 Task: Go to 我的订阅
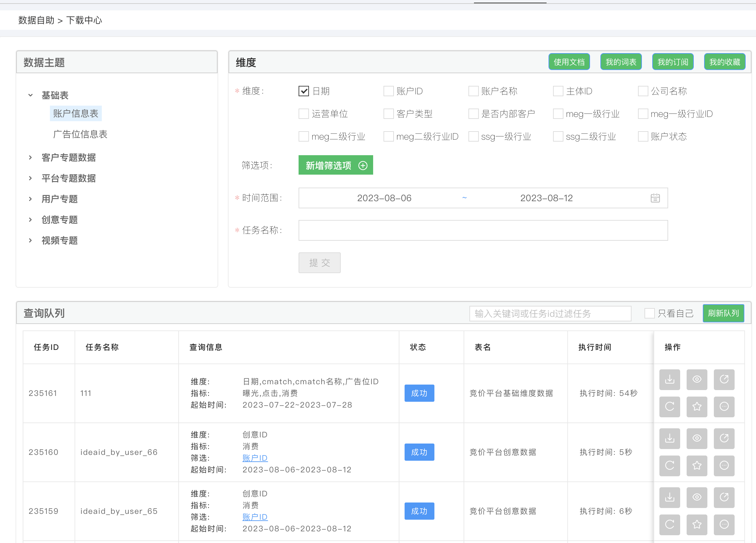[673, 62]
